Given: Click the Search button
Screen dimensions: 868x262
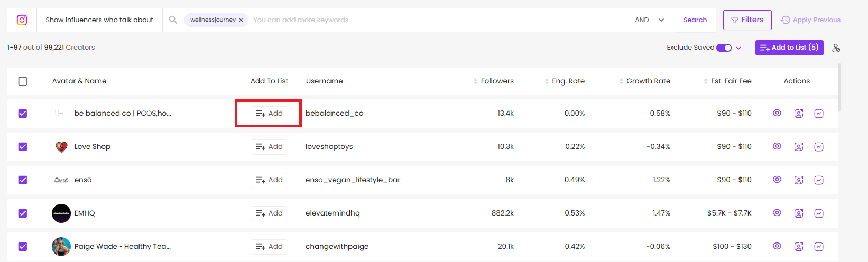Looking at the screenshot, I should point(695,20).
